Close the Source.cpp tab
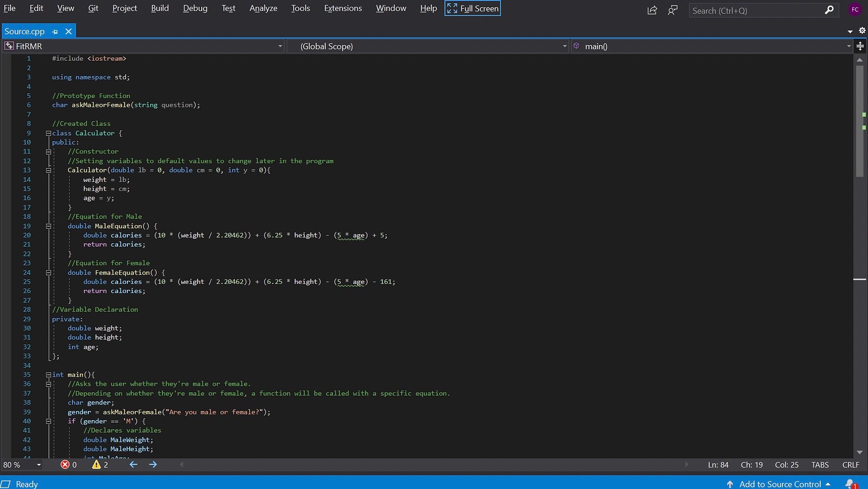The image size is (868, 489). pyautogui.click(x=68, y=32)
